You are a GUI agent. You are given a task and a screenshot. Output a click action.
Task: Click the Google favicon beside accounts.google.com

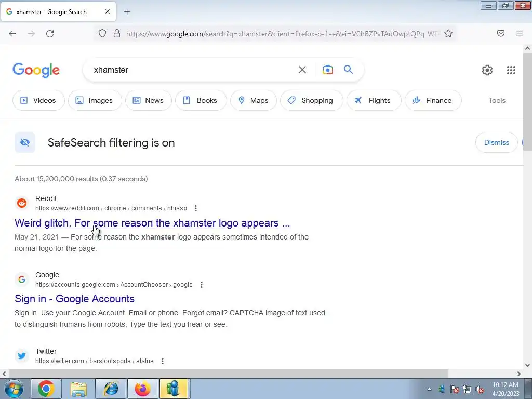point(22,279)
